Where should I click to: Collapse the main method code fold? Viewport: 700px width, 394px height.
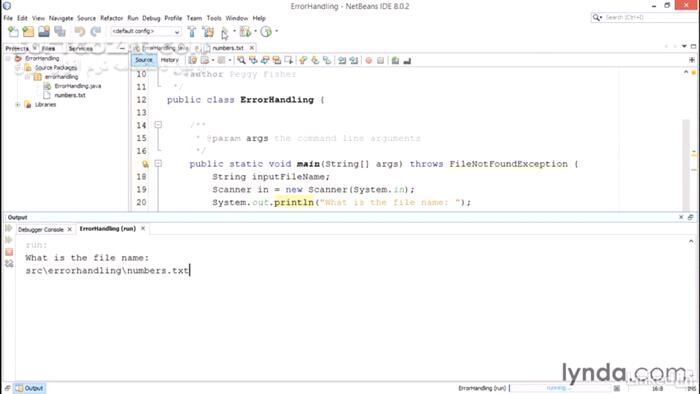click(x=158, y=164)
